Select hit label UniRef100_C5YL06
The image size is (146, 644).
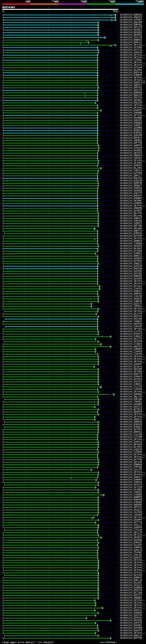coord(131,37)
